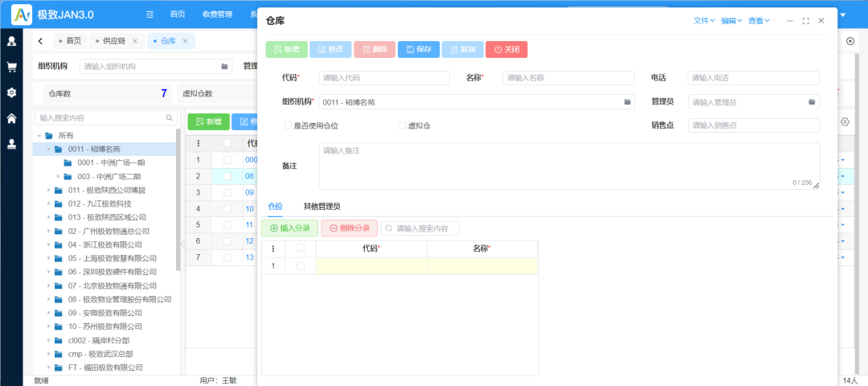
Task: Switch to the 首页 page tab
Action: pyautogui.click(x=70, y=41)
